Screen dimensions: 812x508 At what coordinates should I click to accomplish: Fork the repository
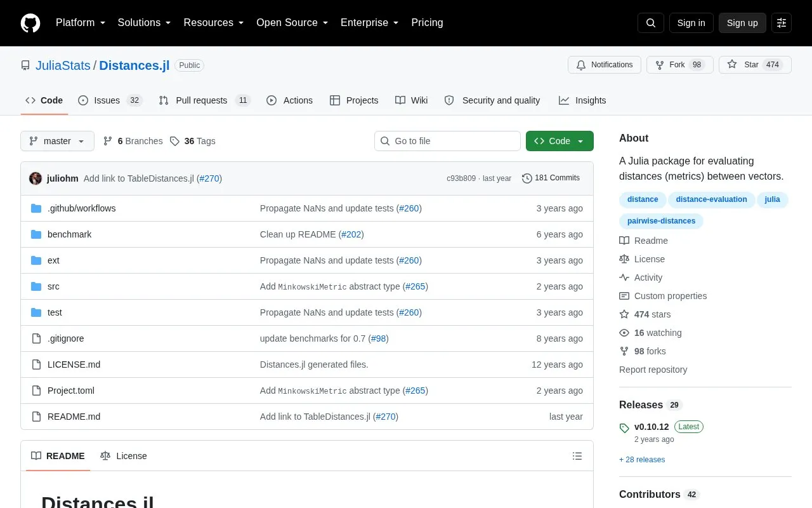click(x=680, y=65)
